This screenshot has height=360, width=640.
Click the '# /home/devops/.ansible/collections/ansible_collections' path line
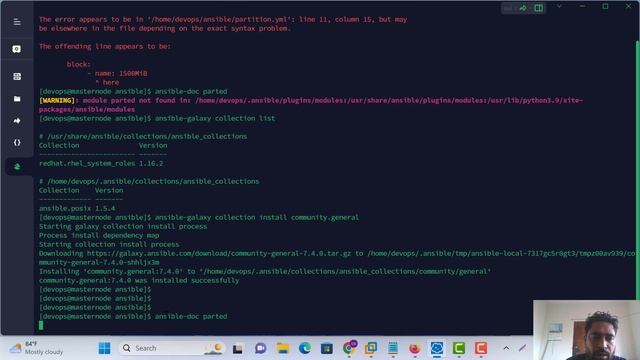[149, 181]
